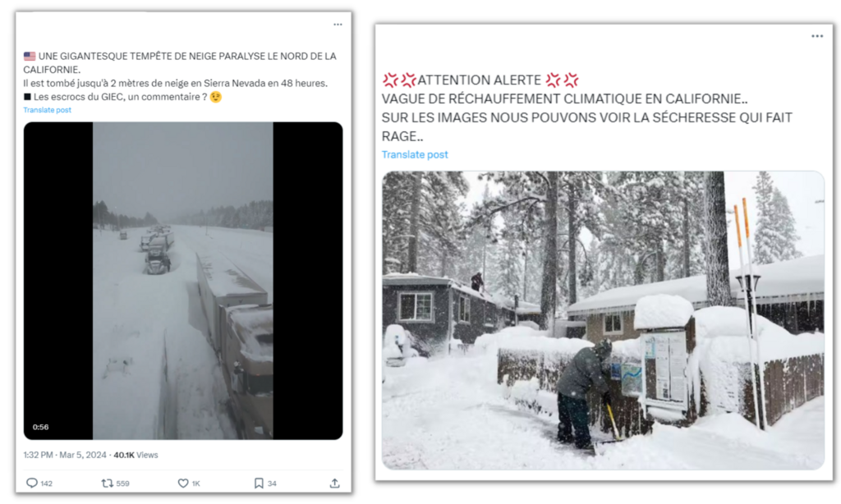Translate the ATTENTION ALERTE post
The height and width of the screenshot is (504, 841).
tap(415, 154)
